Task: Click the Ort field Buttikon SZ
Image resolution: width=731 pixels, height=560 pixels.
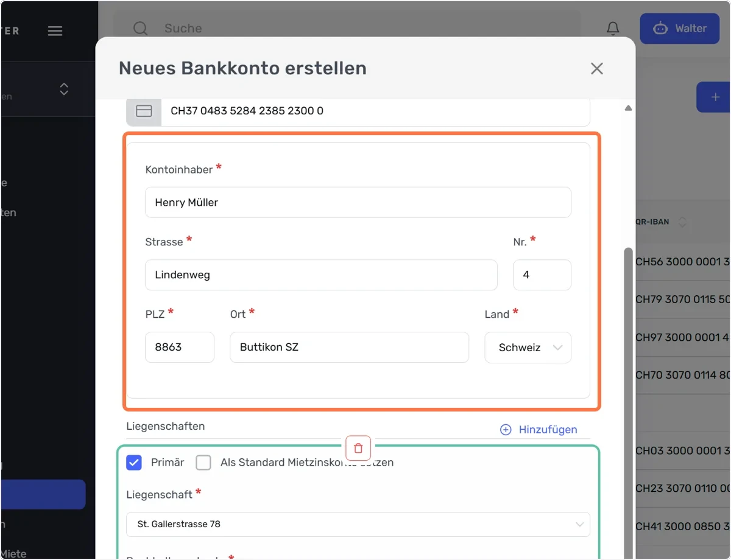Action: tap(350, 348)
